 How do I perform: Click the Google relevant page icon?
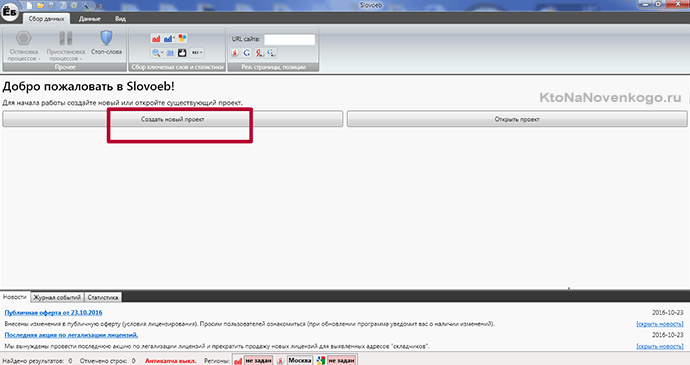(247, 53)
